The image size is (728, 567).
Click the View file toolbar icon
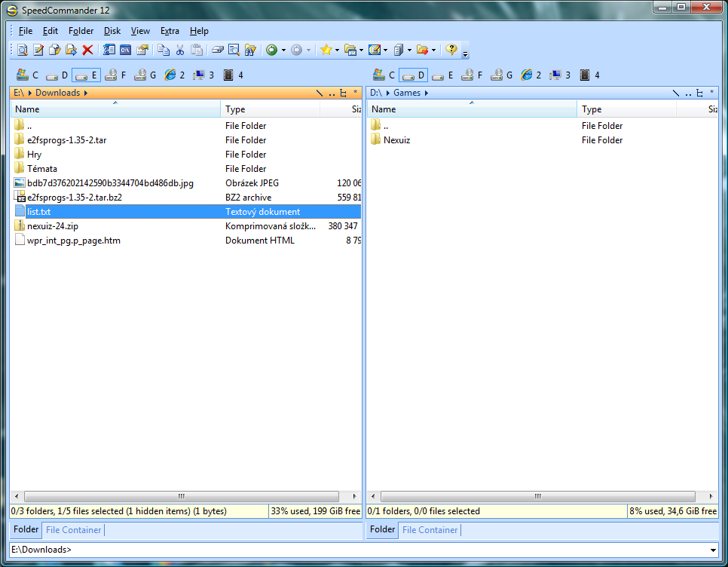(x=23, y=50)
